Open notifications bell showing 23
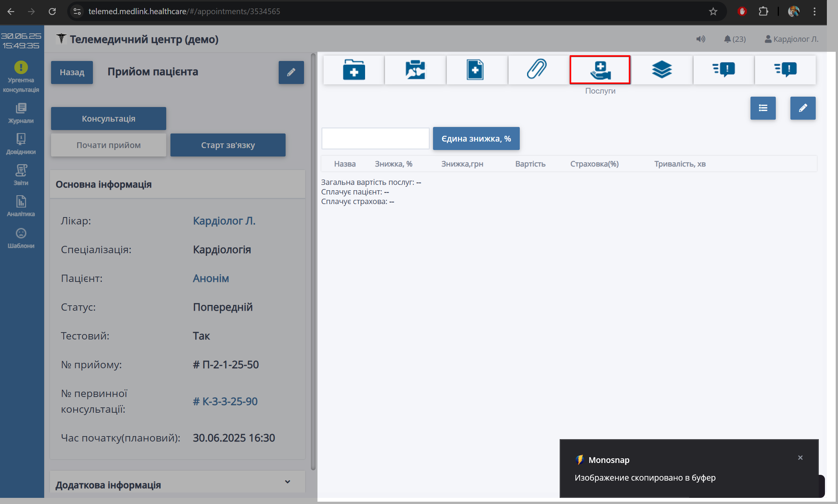This screenshot has height=504, width=838. (x=734, y=39)
